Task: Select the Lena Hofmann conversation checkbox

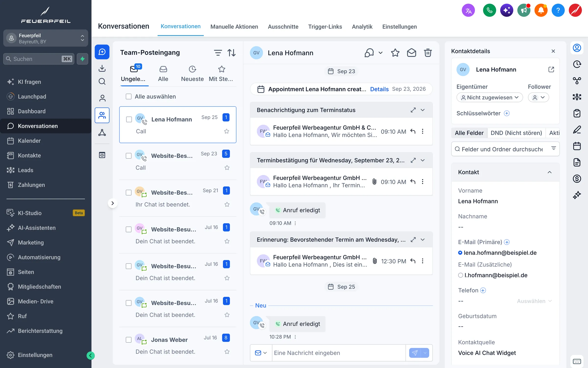Action: click(129, 119)
